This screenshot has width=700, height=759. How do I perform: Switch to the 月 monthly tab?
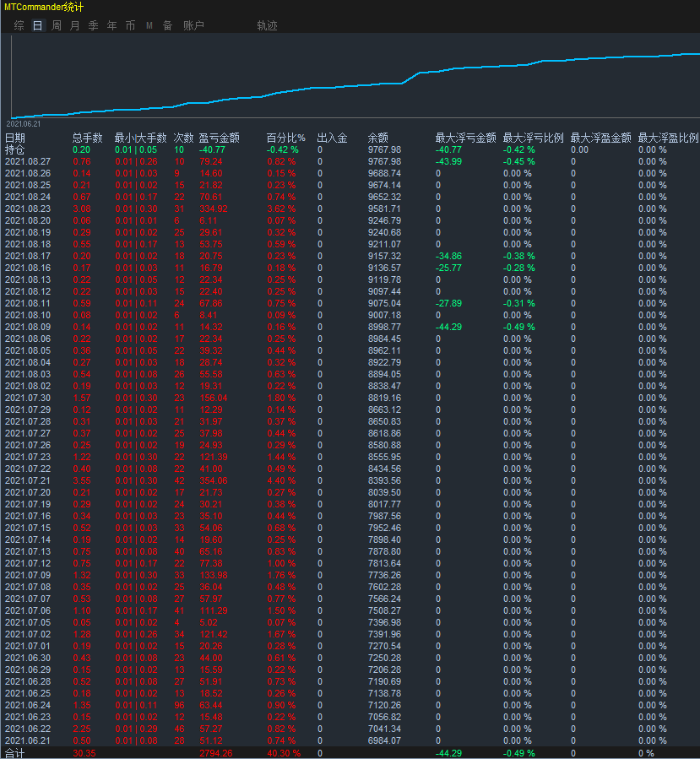(x=74, y=25)
